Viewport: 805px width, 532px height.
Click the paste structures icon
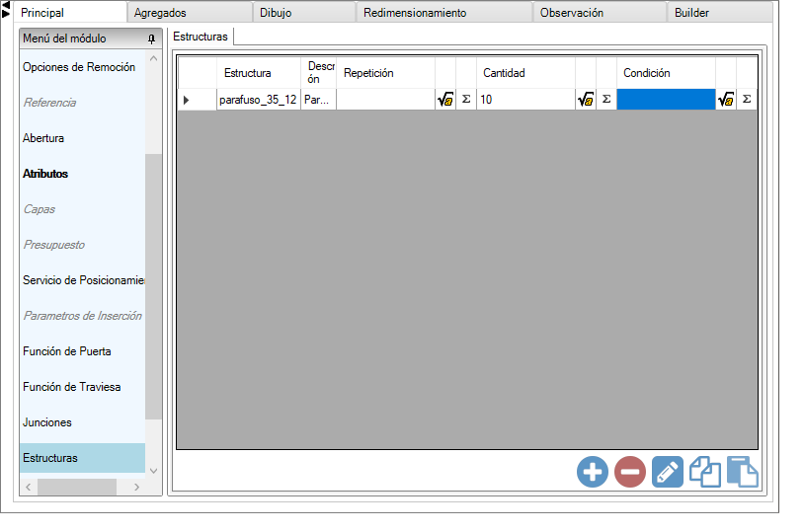[x=743, y=472]
